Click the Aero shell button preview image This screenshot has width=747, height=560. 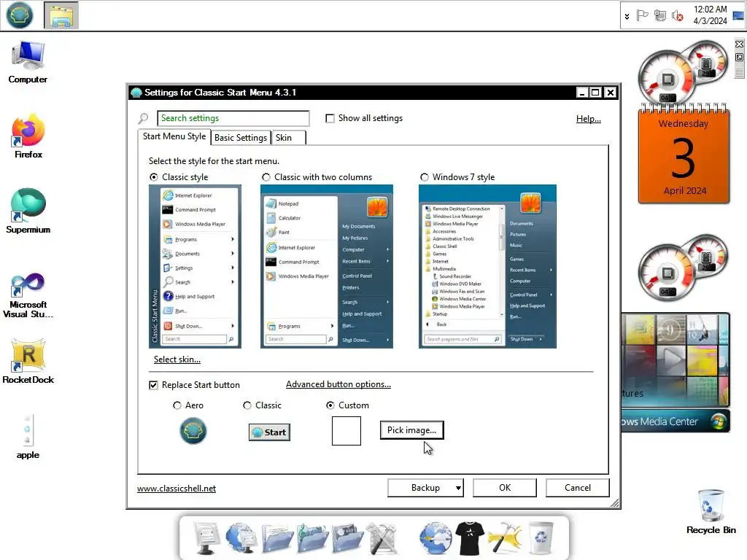193,430
